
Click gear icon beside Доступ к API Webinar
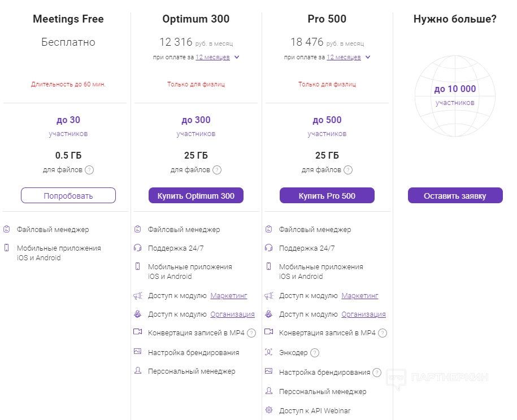pos(268,410)
